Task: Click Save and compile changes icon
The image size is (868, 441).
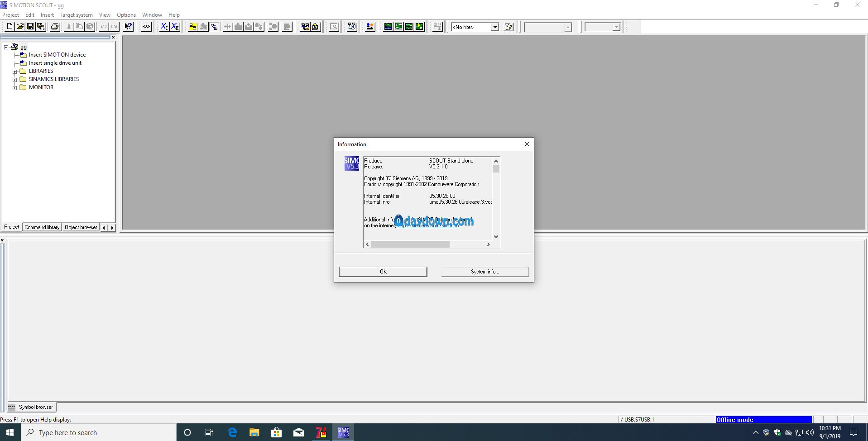Action: tap(41, 27)
